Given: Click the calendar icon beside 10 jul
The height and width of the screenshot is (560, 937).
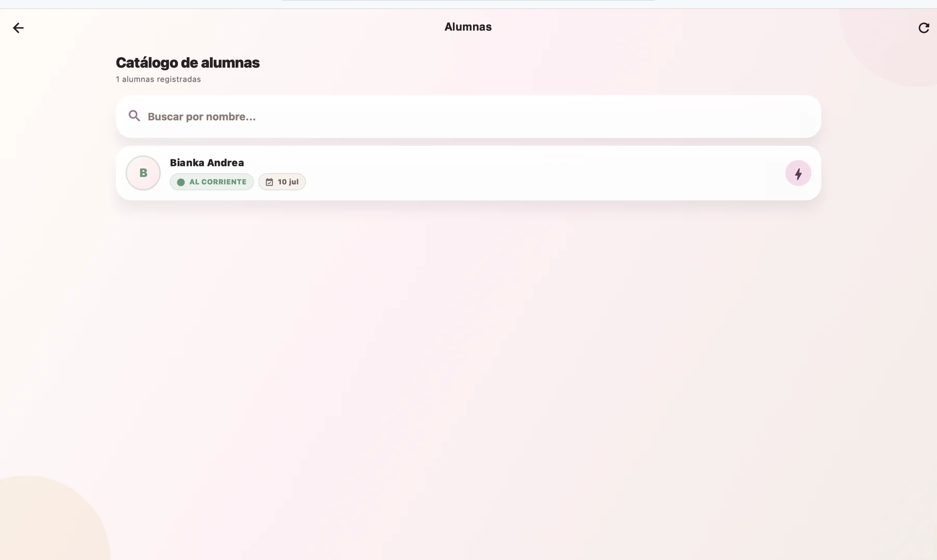Looking at the screenshot, I should point(269,182).
